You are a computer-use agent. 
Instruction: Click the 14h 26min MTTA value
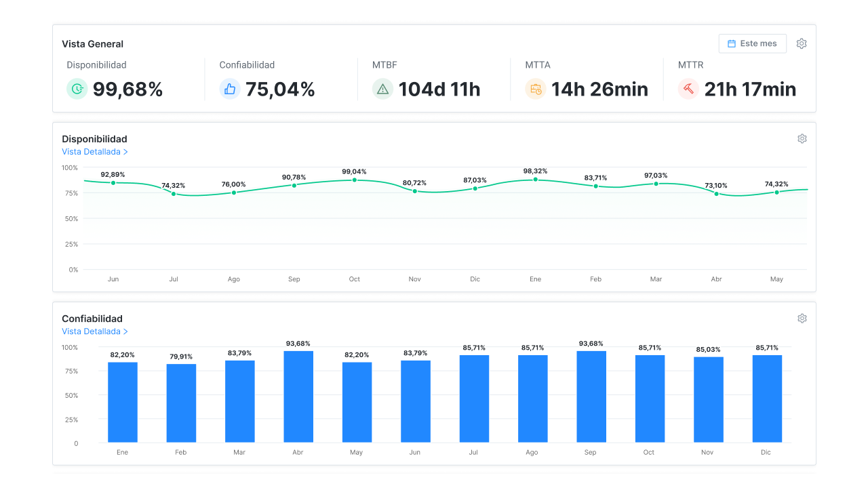click(599, 89)
